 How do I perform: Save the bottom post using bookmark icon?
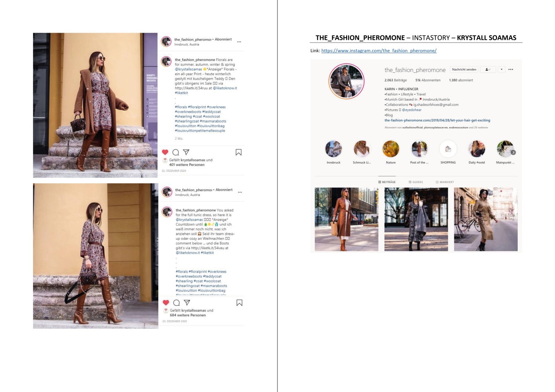(239, 303)
